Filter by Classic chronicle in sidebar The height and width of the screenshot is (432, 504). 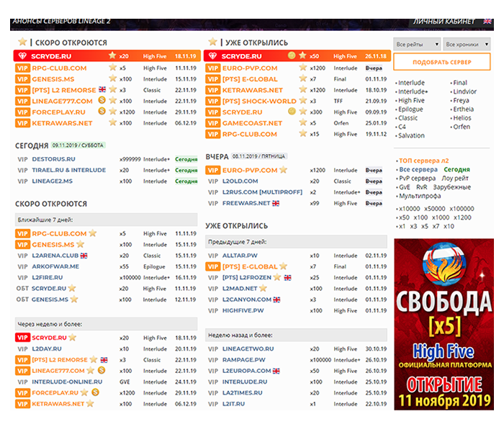408,118
